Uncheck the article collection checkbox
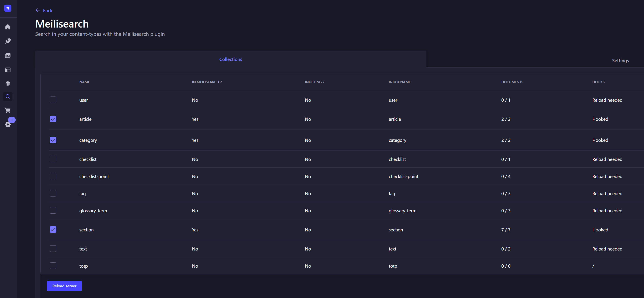 click(x=53, y=119)
